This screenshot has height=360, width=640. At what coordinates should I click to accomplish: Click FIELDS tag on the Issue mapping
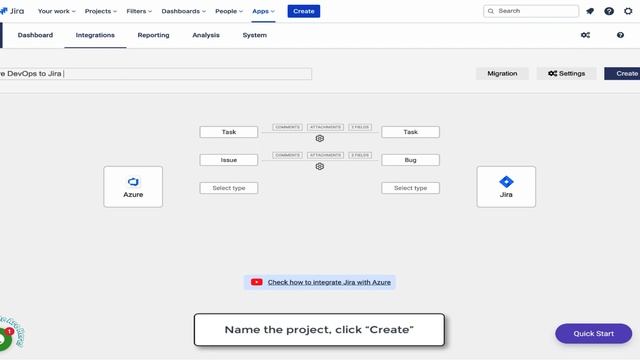click(360, 155)
